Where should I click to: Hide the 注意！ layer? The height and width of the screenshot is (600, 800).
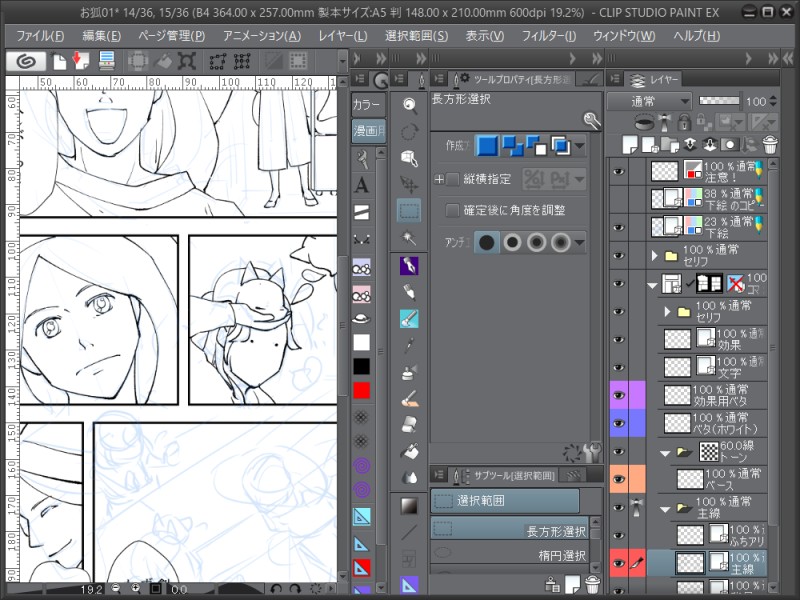tap(619, 171)
